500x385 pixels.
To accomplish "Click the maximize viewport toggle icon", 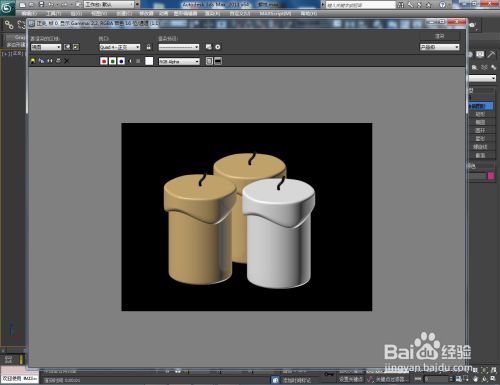I will point(493,379).
